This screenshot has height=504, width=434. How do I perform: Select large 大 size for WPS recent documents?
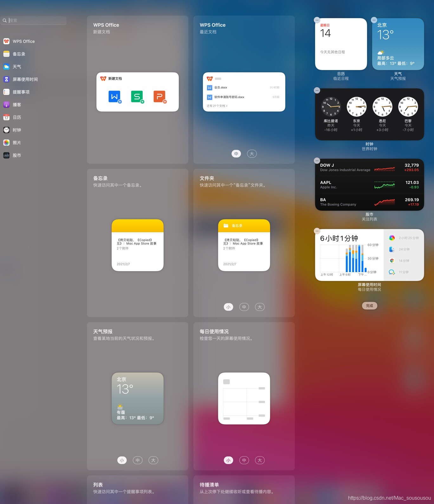[252, 154]
